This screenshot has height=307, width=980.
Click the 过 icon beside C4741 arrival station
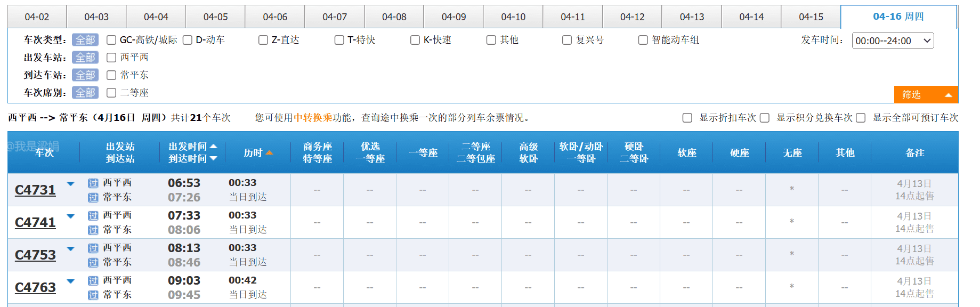click(x=93, y=230)
